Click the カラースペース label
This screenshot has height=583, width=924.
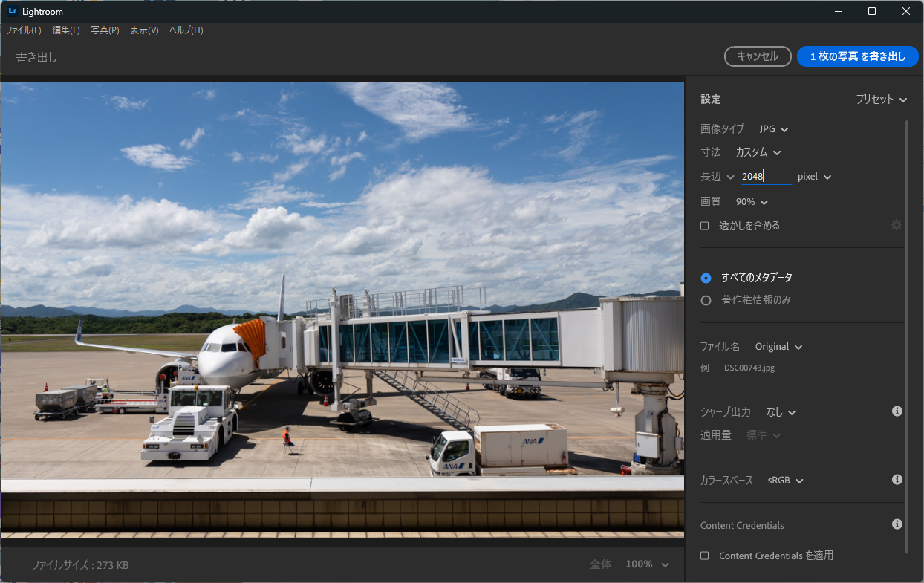coord(726,481)
